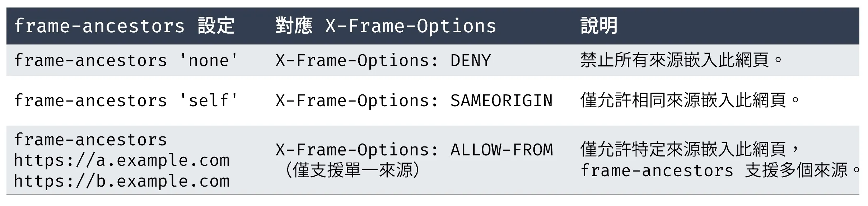Click the description "禁止所有來源嵌入此網頁。"
Image resolution: width=868 pixels, height=206 pixels.
coord(681,60)
